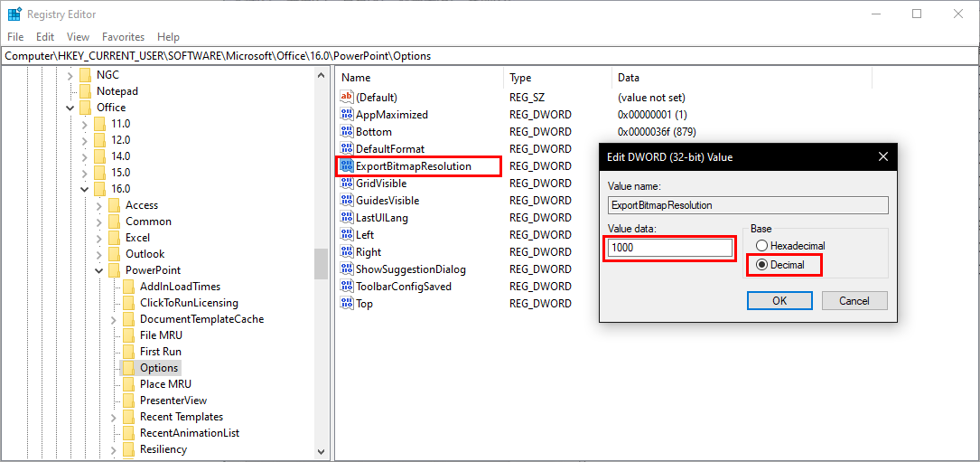Image resolution: width=980 pixels, height=462 pixels.
Task: Select the Decimal base radio button
Action: (x=762, y=265)
